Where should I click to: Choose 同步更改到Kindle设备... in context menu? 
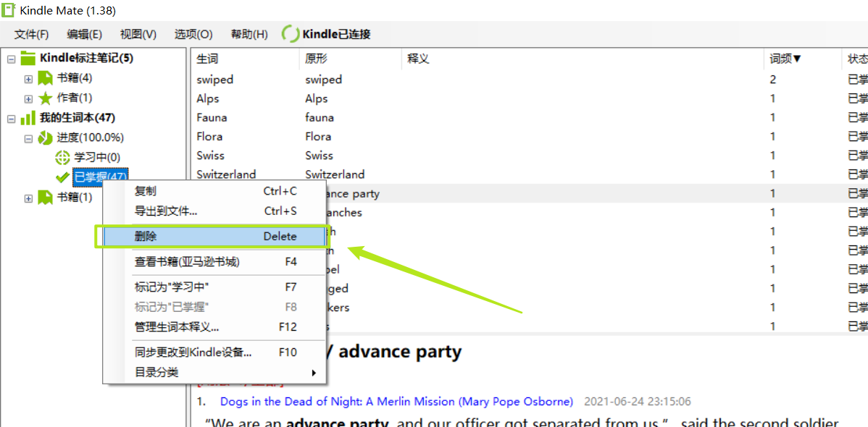(214, 352)
